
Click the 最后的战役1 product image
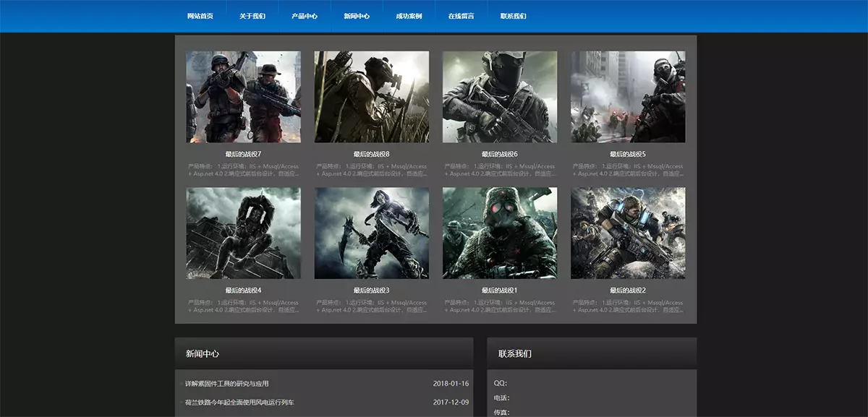500,233
